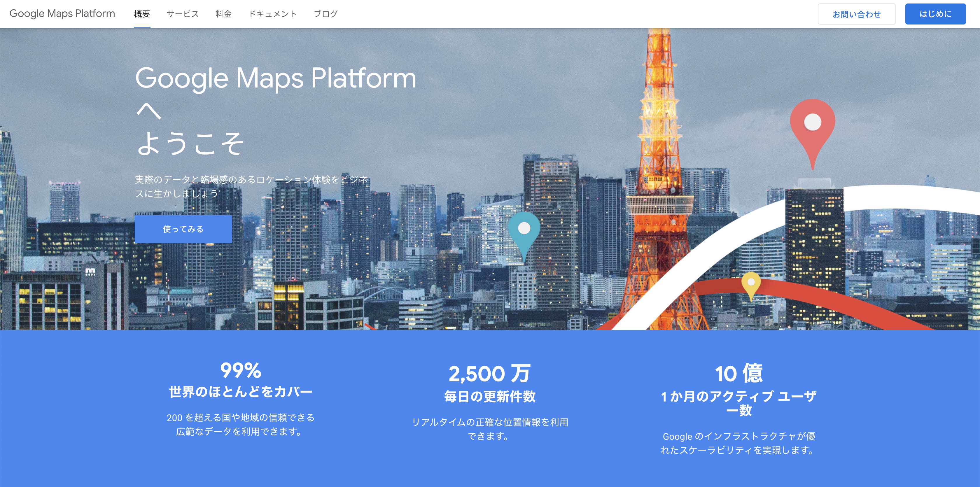Click 世界のほとんどをカバー subheading
Viewport: 980px width, 487px height.
pos(240,392)
